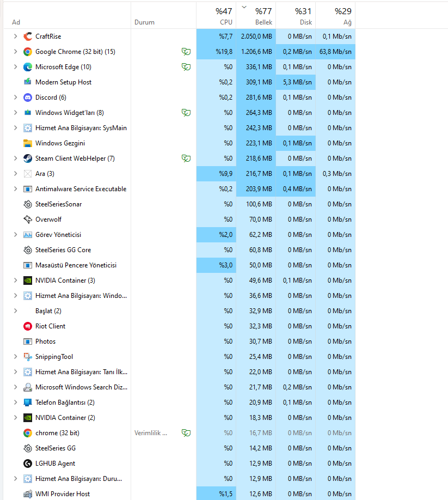Click Antimalware disk value 0,4 MB/sn
The width and height of the screenshot is (448, 500).
[297, 189]
